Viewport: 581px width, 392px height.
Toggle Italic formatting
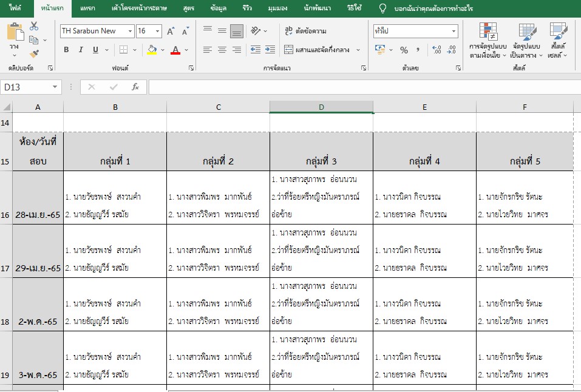coord(81,50)
